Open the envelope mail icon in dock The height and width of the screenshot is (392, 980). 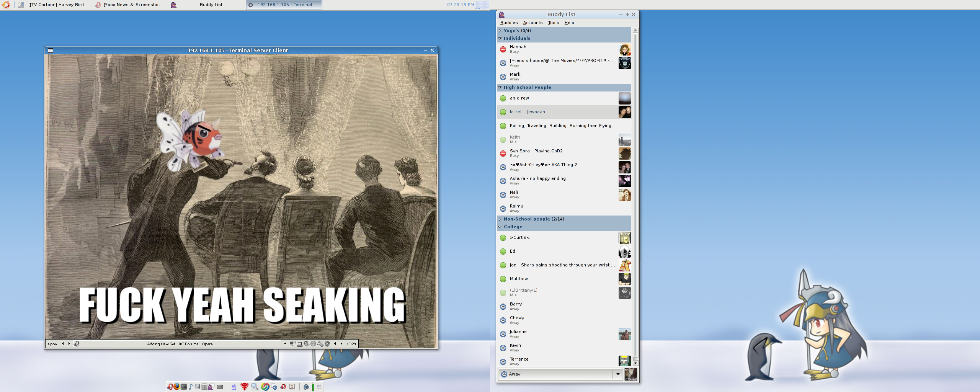220,387
